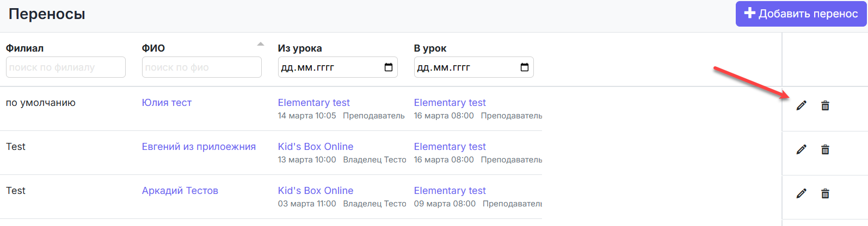Click the Из урока column header
The image size is (868, 226).
click(300, 48)
